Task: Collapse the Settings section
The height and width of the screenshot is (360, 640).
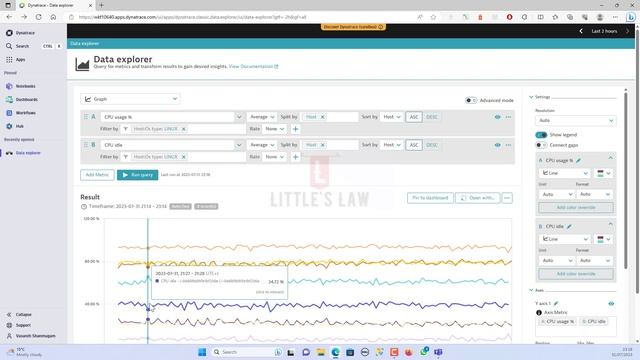Action: (x=531, y=97)
